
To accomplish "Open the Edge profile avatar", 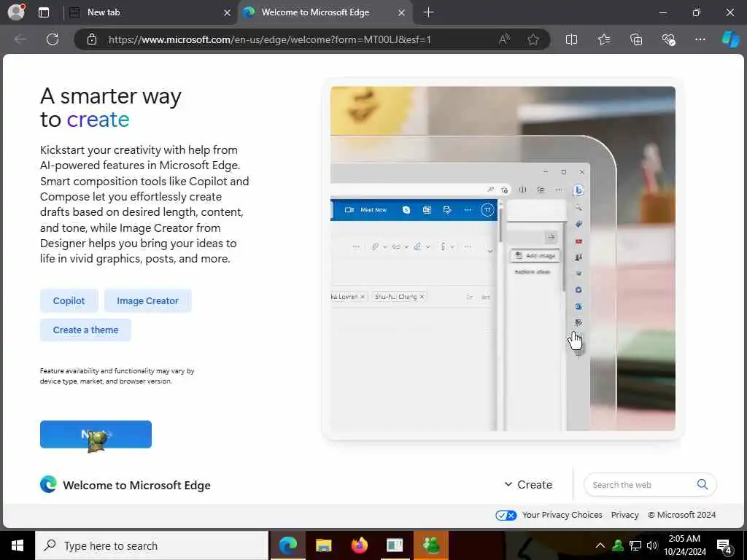I will (x=17, y=12).
